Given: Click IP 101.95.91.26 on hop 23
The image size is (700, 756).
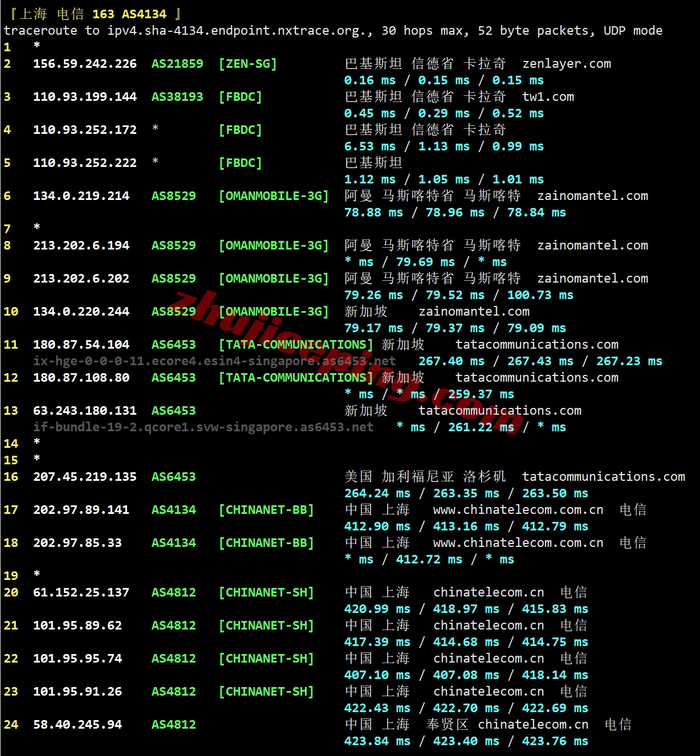Looking at the screenshot, I should 78,692.
